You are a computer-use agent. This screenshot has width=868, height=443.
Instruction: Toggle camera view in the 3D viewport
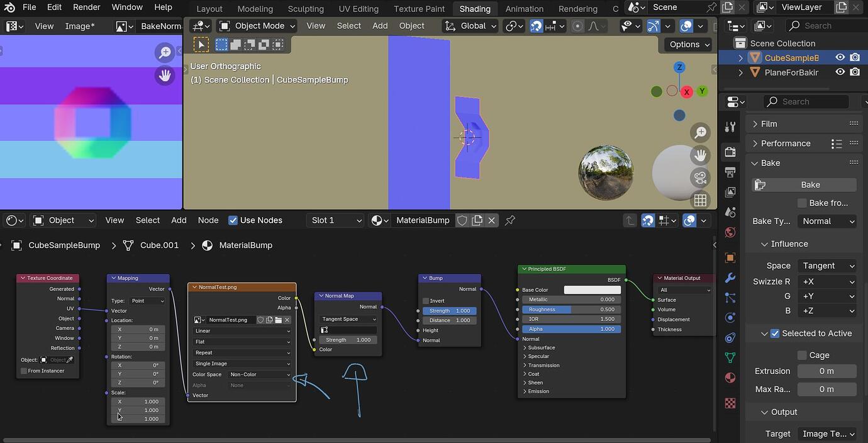pos(700,177)
